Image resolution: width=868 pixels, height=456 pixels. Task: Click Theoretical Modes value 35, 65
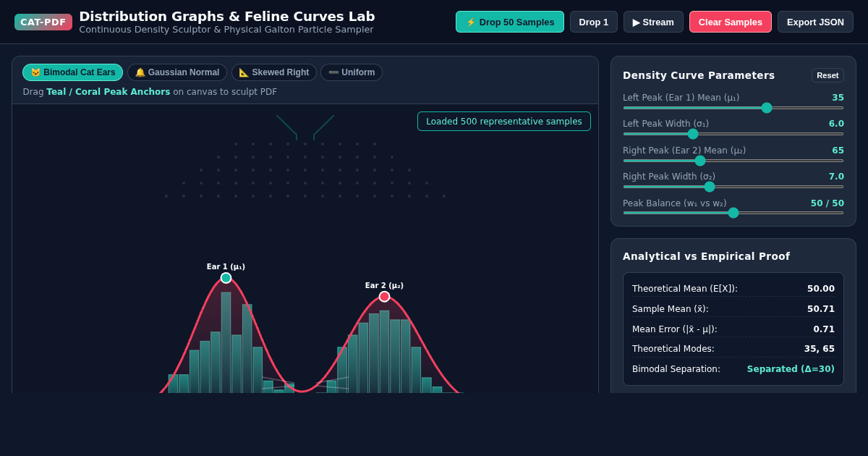tap(820, 349)
